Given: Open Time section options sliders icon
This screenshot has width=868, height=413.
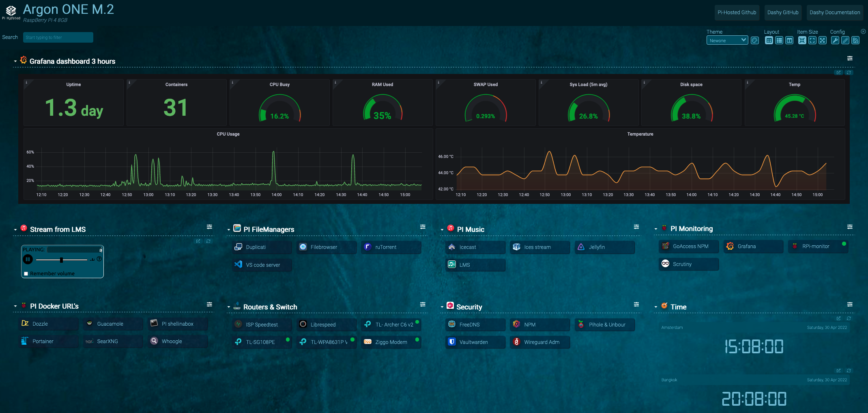Looking at the screenshot, I should coord(850,304).
